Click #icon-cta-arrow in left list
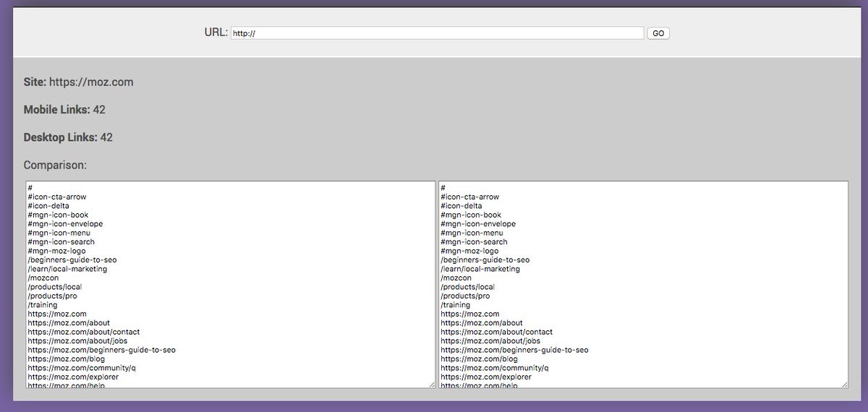Screen dimensions: 868x412 click(57, 197)
